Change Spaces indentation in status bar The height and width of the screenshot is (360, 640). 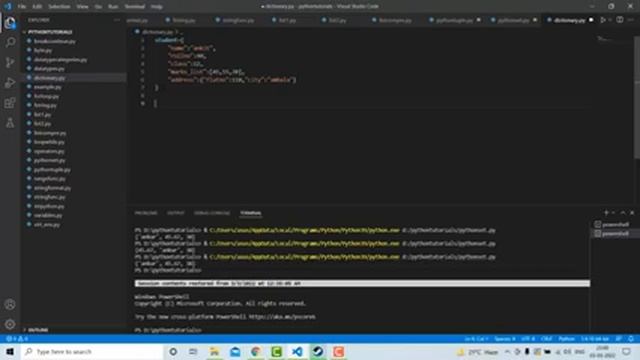point(505,339)
